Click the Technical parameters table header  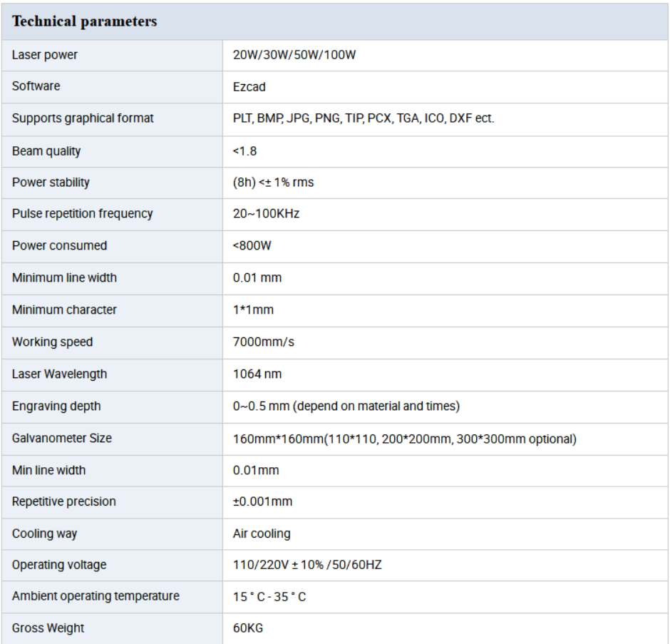point(84,21)
